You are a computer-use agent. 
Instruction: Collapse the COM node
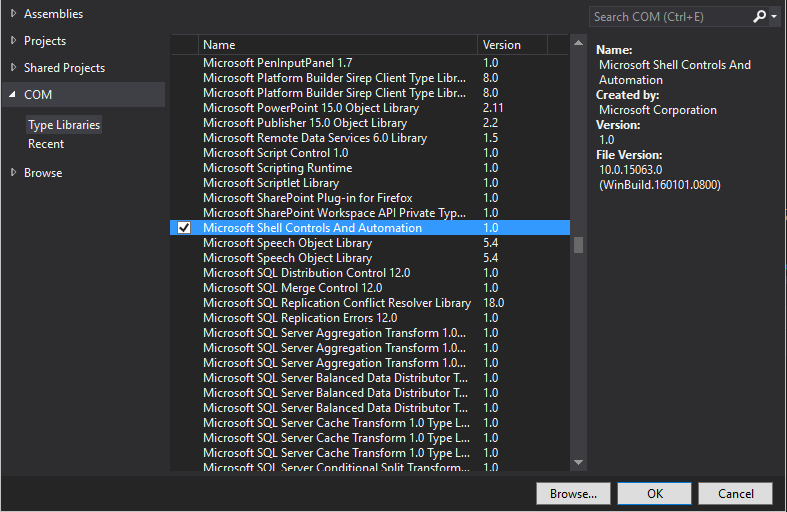click(x=13, y=94)
